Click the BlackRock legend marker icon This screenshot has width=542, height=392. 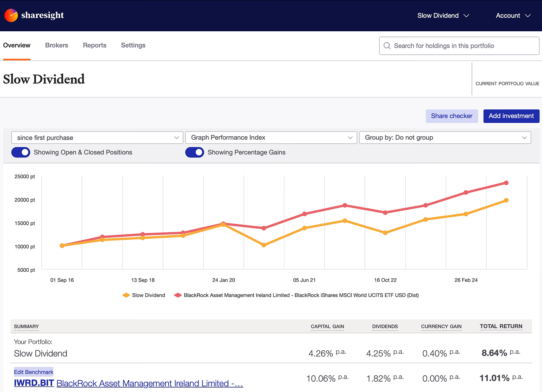pos(178,295)
